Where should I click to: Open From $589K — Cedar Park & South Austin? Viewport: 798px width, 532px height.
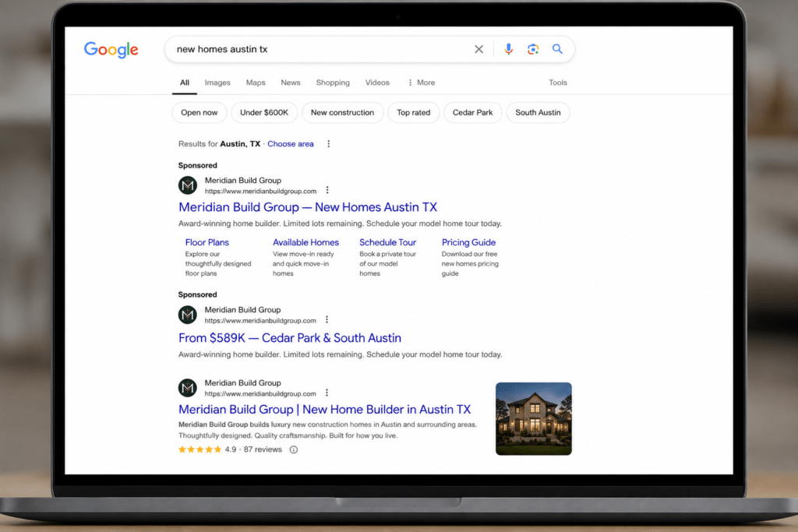[290, 338]
